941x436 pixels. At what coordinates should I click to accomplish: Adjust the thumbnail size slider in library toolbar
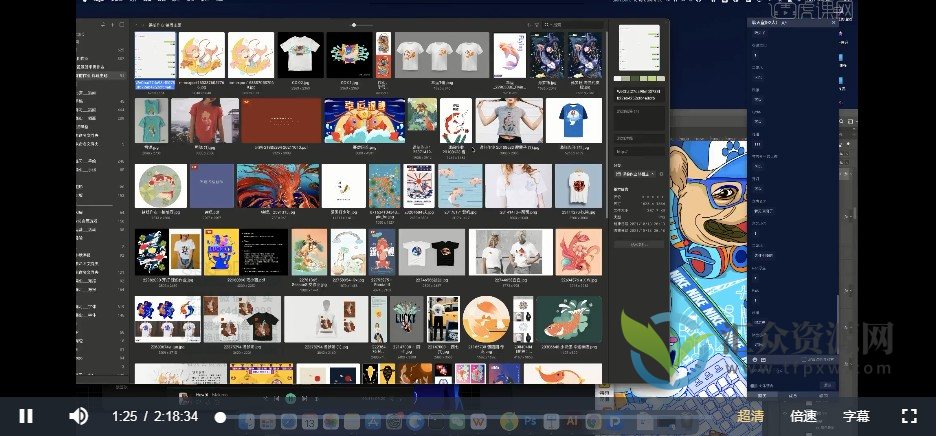tap(354, 25)
